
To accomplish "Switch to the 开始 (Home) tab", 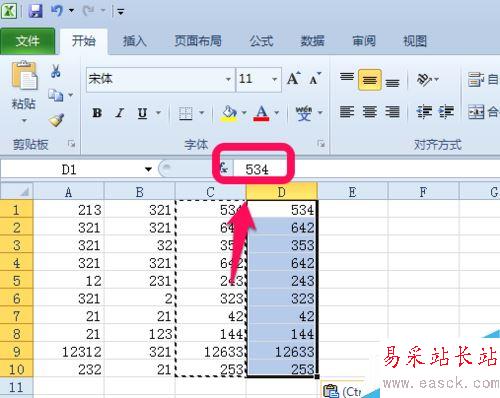I will 84,41.
